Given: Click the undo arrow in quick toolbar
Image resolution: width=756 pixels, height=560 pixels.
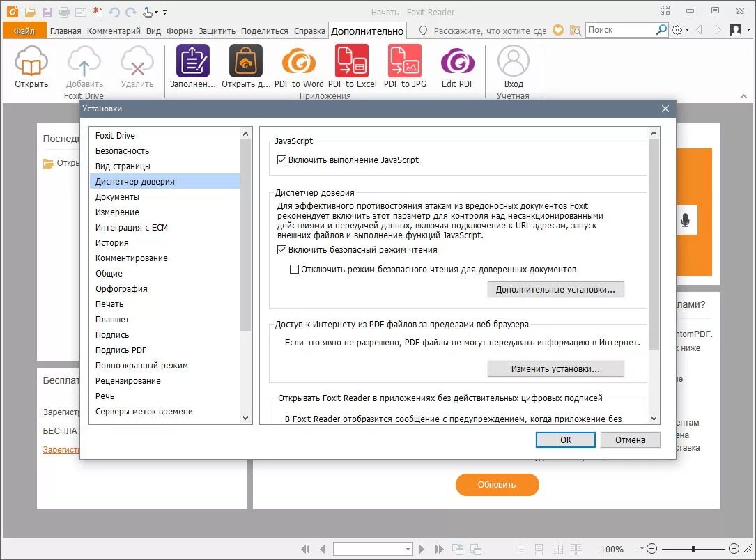Looking at the screenshot, I should point(114,12).
